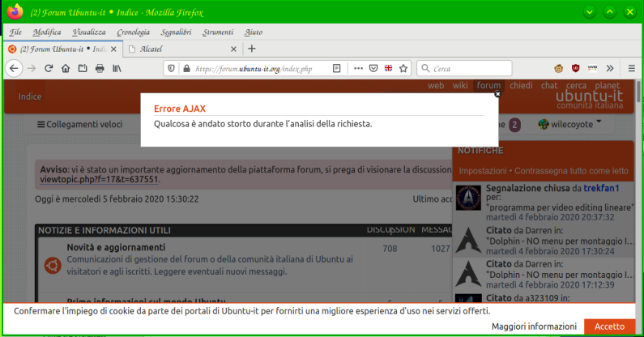644x337 pixels.
Task: Open the viewtopic.php?f=17&t=637551 link
Action: click(99, 180)
